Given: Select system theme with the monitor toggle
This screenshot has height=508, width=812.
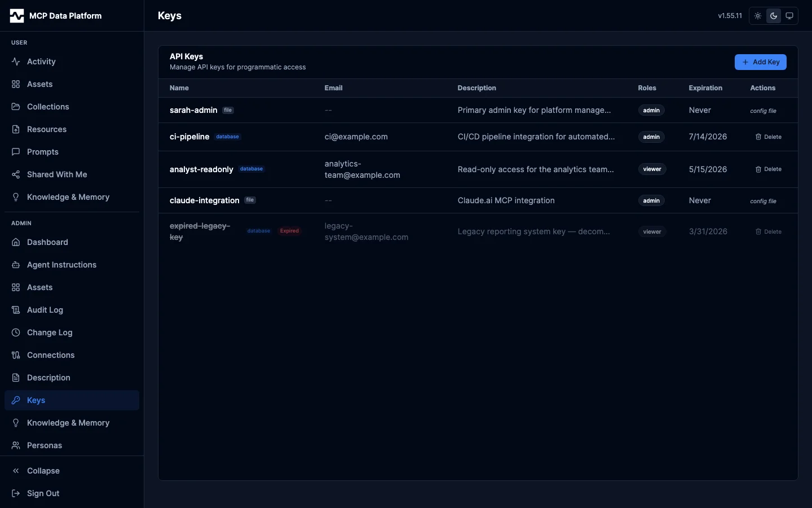Looking at the screenshot, I should 789,15.
